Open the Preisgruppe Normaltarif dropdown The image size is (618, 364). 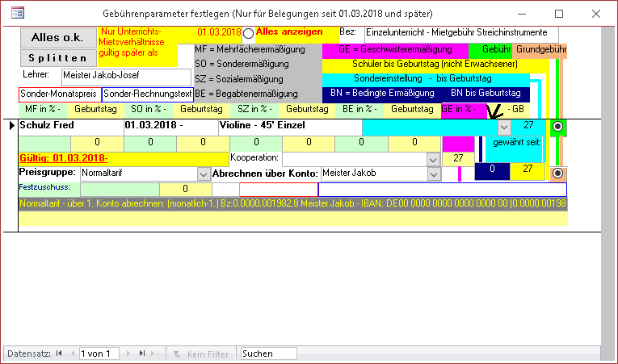[x=203, y=174]
